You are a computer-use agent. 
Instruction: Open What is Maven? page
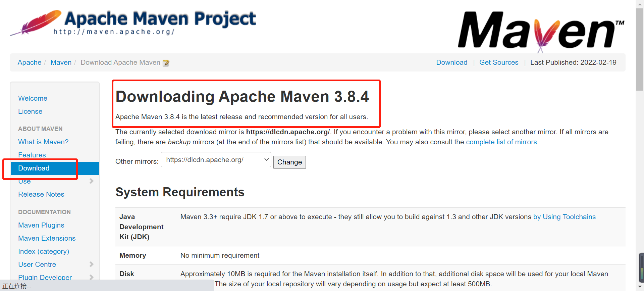[x=43, y=142]
